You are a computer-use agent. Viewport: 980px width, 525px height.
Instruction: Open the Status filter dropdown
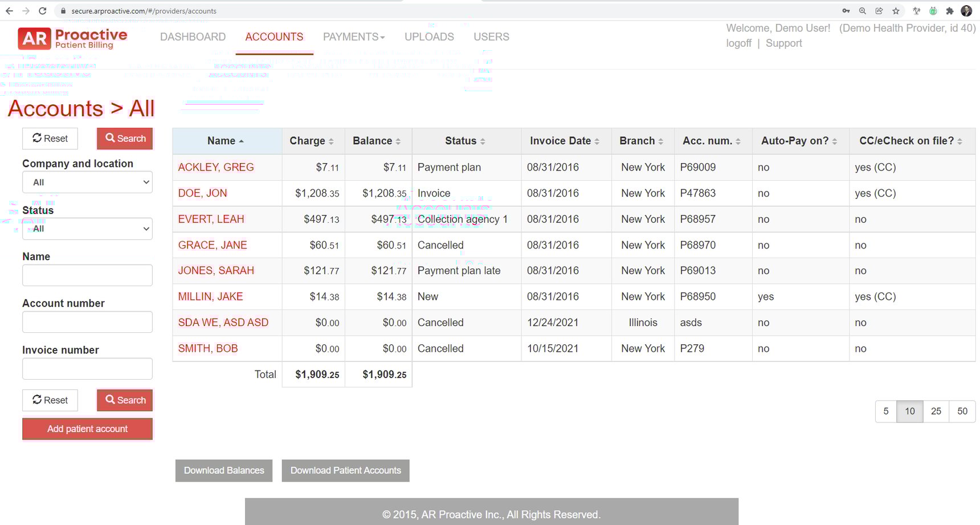click(87, 229)
